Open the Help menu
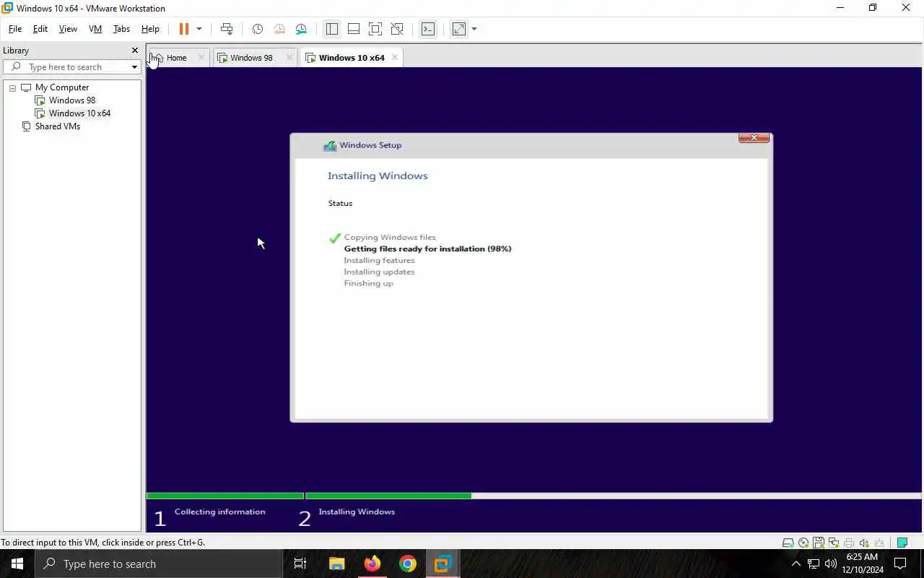The height and width of the screenshot is (578, 924). pyautogui.click(x=150, y=29)
